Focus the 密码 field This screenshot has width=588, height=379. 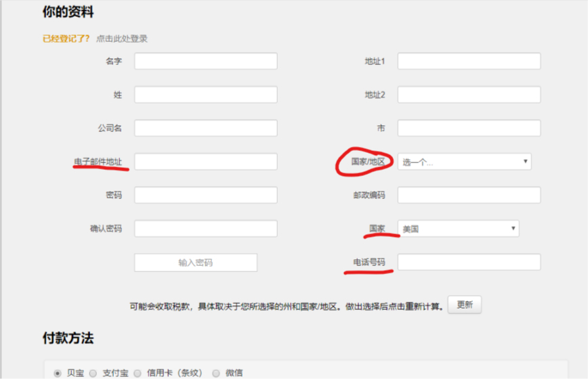pyautogui.click(x=205, y=195)
